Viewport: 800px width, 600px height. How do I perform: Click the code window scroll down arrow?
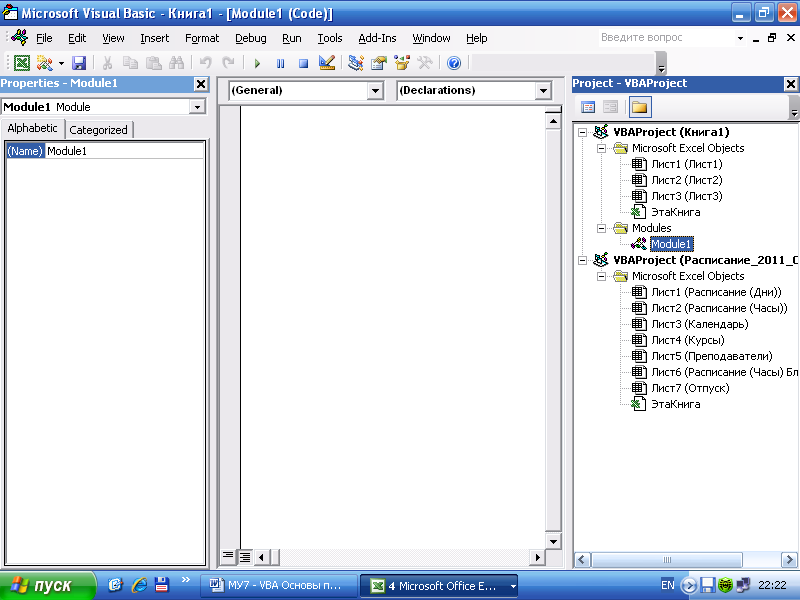553,541
